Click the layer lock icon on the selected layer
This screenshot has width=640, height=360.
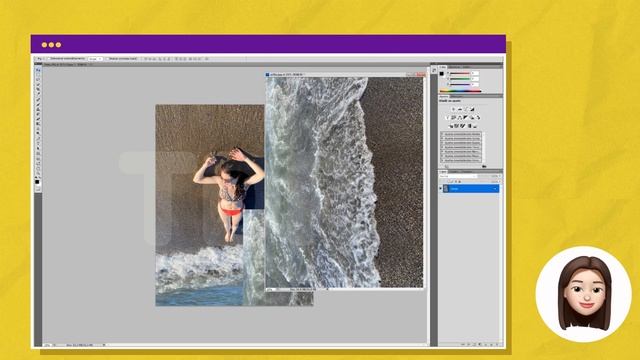[x=495, y=189]
